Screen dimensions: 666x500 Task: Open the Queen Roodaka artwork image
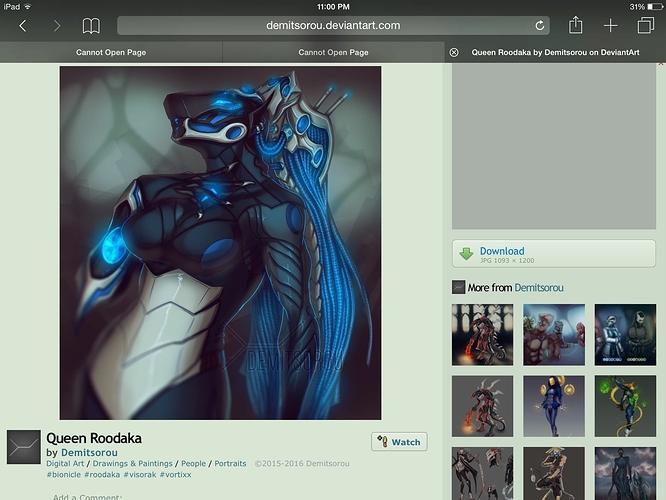pos(220,243)
